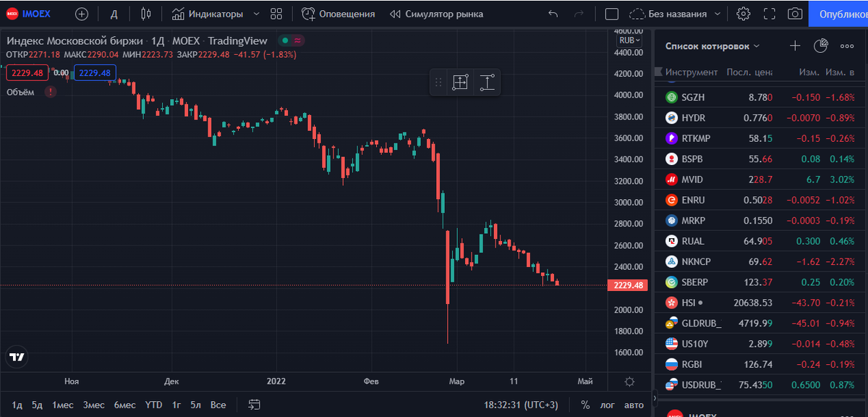Open the go to date calendar icon
868x417 pixels.
(254, 405)
